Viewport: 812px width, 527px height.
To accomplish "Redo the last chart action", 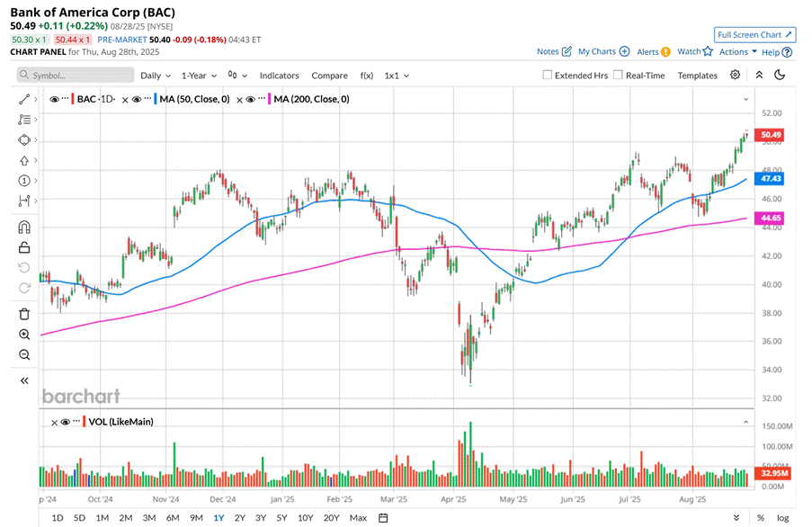I will pyautogui.click(x=23, y=288).
